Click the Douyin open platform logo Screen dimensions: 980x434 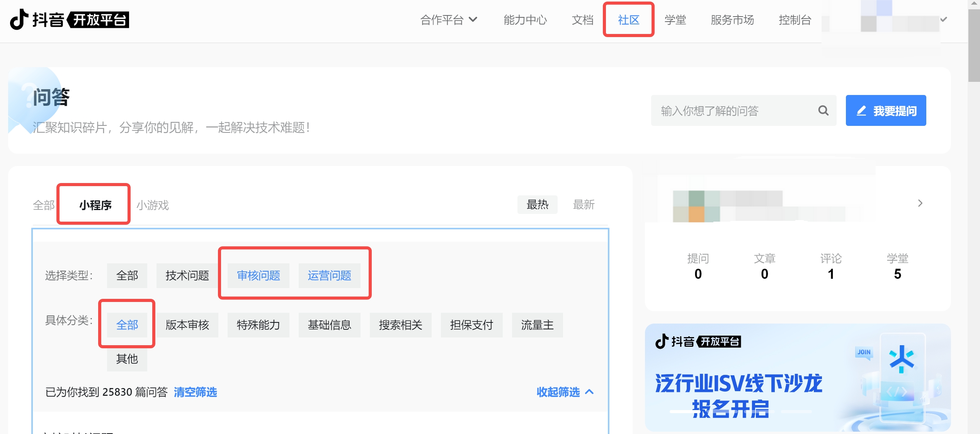coord(70,19)
